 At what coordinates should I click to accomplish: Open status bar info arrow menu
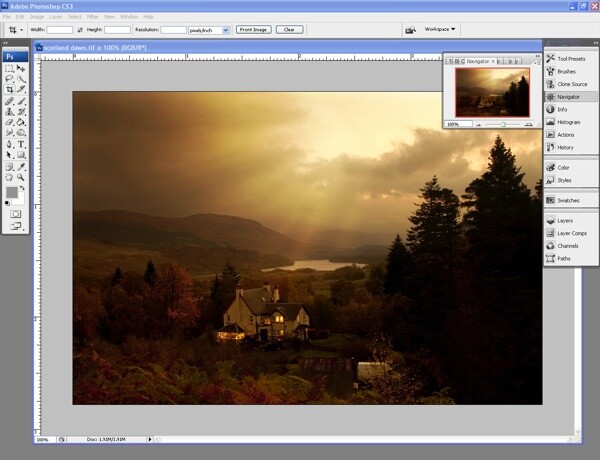(150, 439)
